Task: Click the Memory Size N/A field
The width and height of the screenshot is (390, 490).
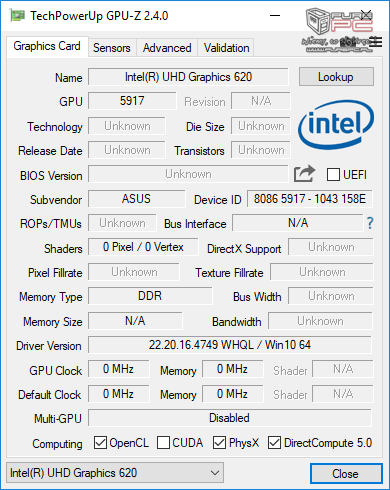Action: pos(135,321)
